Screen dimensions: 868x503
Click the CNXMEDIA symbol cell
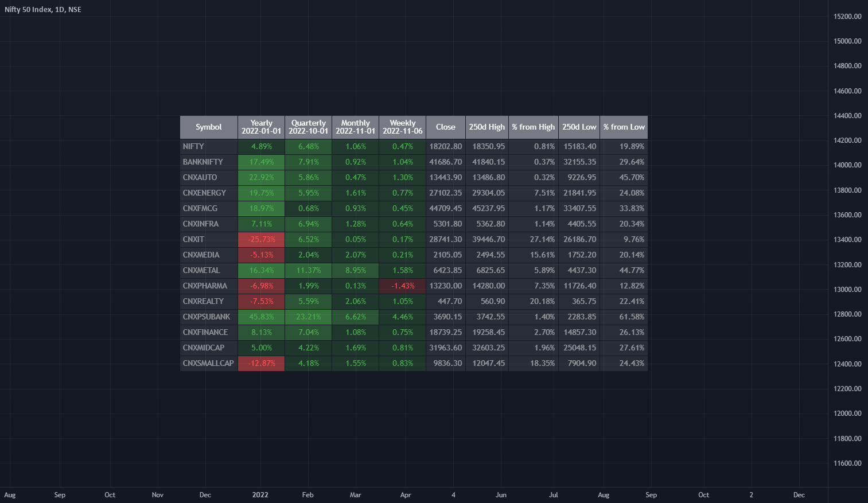(209, 255)
